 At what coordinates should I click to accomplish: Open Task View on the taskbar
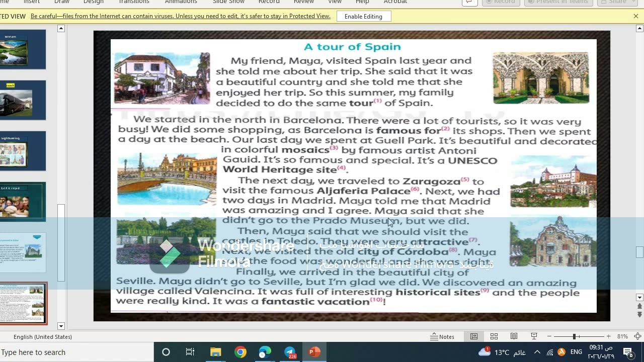(x=190, y=352)
